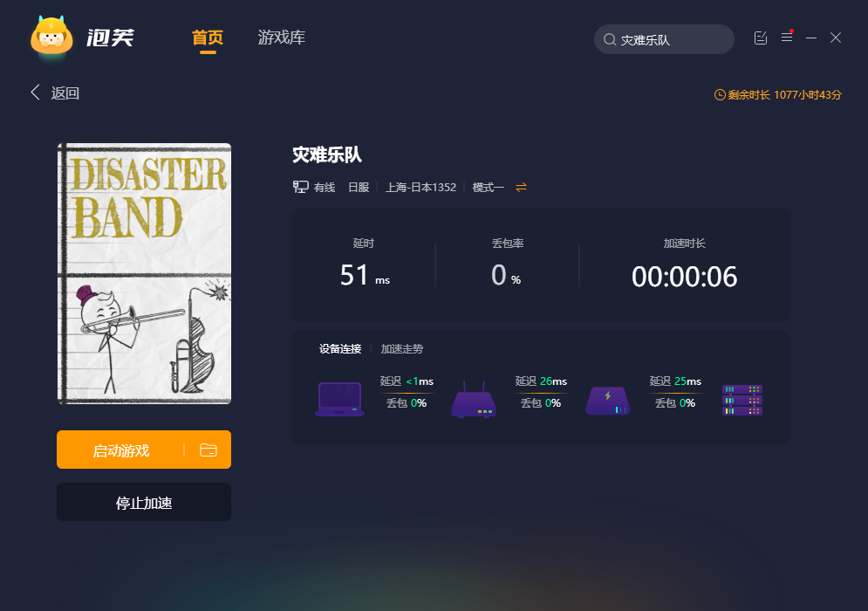Click the 延迟 25ms reading

(x=675, y=381)
